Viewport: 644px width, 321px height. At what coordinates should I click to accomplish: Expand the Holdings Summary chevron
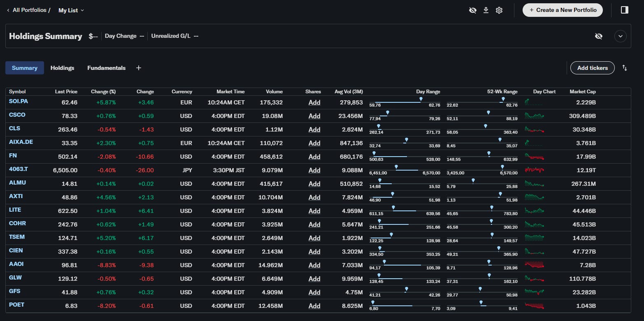tap(621, 36)
